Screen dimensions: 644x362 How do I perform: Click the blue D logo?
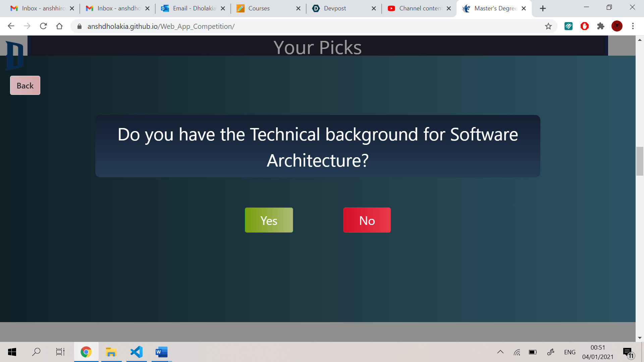(x=14, y=55)
